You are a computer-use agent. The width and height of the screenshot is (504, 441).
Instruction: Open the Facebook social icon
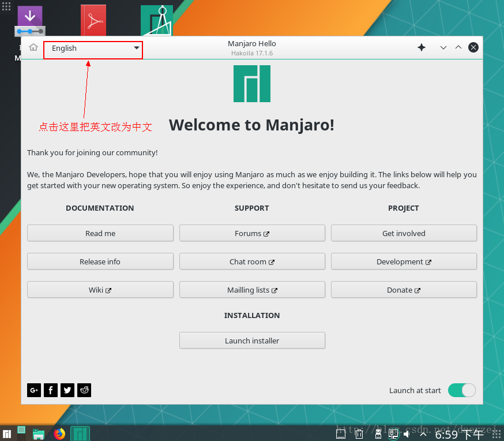pos(51,390)
